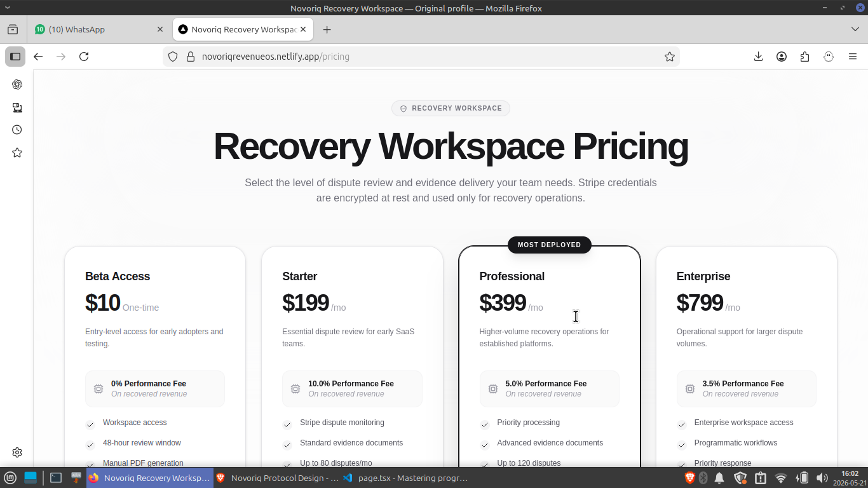Open new tab plus button
This screenshot has height=488, width=868.
[x=327, y=29]
